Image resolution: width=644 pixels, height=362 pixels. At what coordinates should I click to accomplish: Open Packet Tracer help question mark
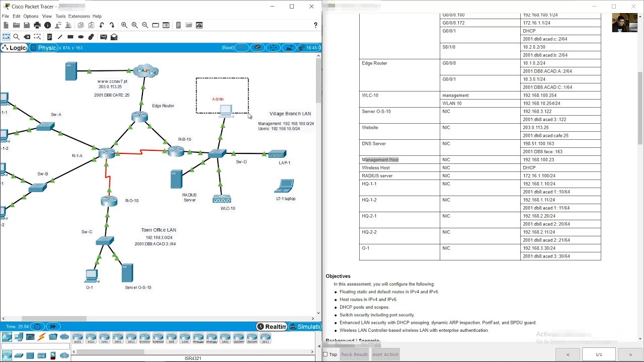[315, 25]
